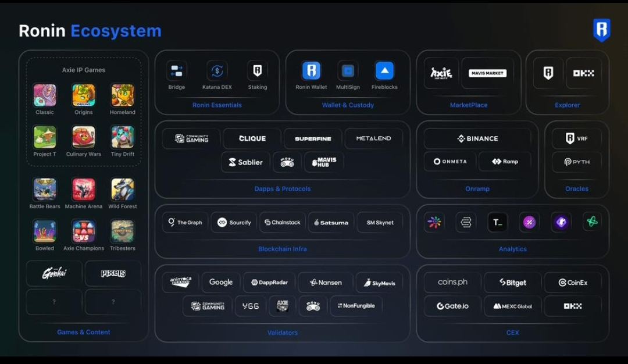Image resolution: width=628 pixels, height=364 pixels.
Task: Open the MultiSign icon
Action: [348, 71]
